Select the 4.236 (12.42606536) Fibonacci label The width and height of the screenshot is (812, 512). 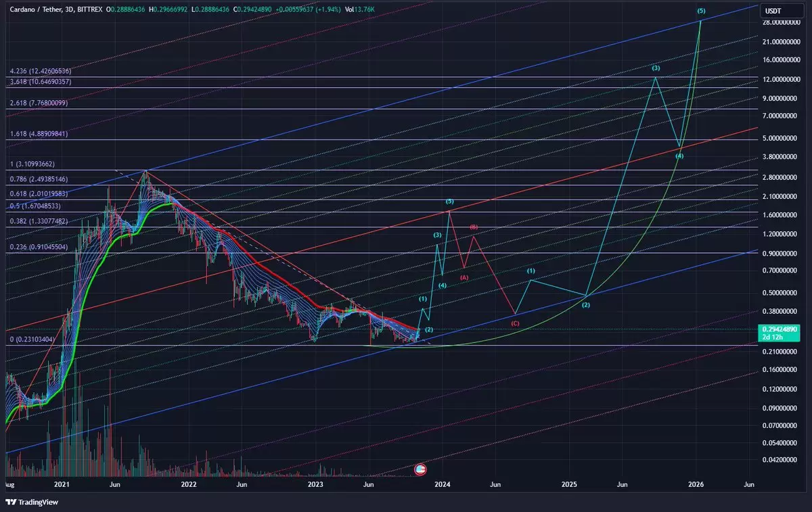pyautogui.click(x=41, y=71)
